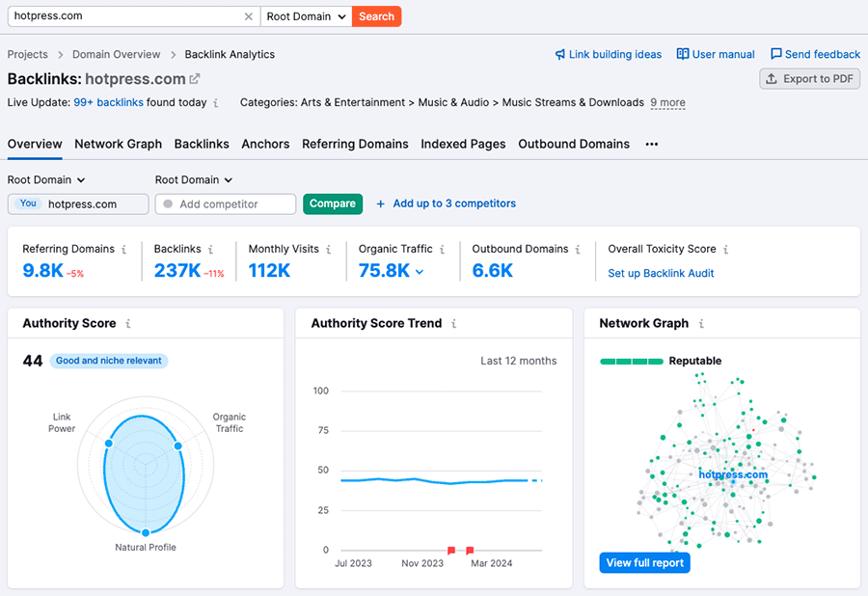
Task: Open the 6.6K Outbound Domains value
Action: coord(492,271)
